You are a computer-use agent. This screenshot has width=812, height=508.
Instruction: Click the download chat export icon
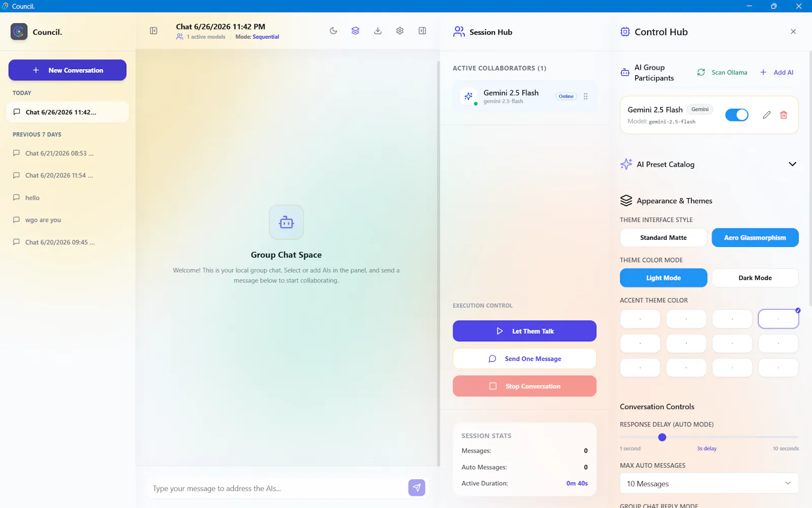coord(378,31)
